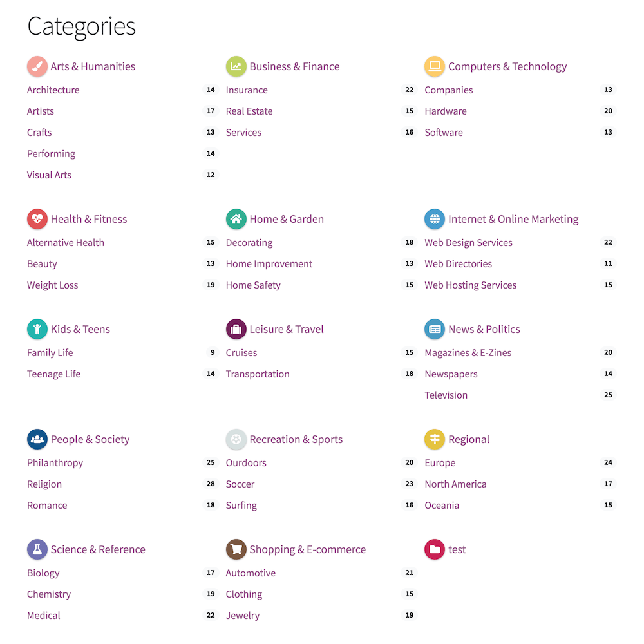Open the Web Hosting Services subcategory
644x644 pixels.
pyautogui.click(x=470, y=285)
